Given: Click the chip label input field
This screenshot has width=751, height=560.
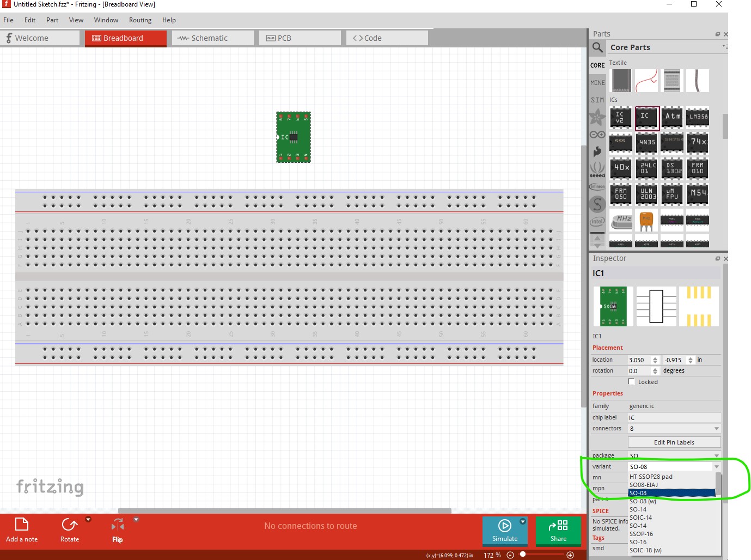Looking at the screenshot, I should [x=674, y=418].
